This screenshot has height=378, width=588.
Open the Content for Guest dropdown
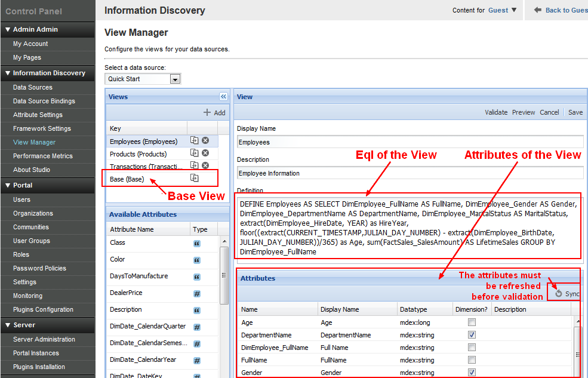point(514,10)
